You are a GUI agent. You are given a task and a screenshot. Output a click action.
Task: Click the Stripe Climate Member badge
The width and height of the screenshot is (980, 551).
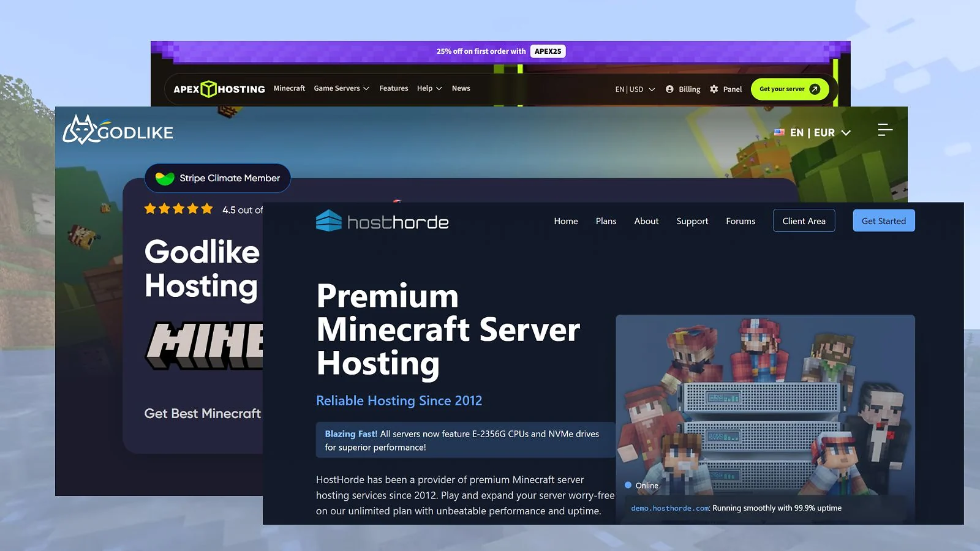[x=217, y=178]
